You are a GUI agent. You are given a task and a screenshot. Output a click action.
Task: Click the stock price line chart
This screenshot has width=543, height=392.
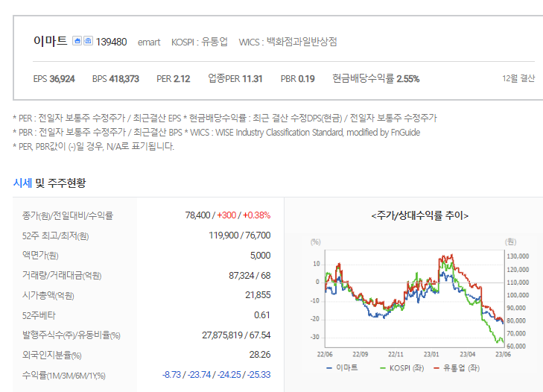pyautogui.click(x=415, y=298)
